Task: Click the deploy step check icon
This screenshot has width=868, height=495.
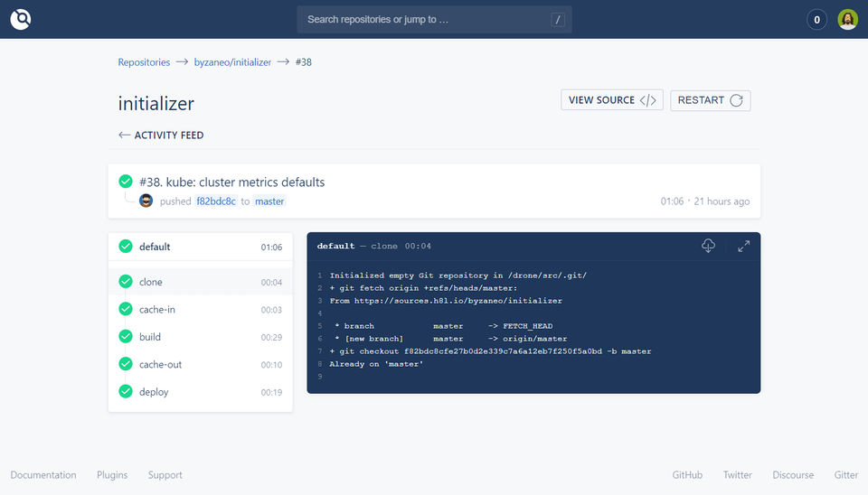Action: [x=126, y=391]
